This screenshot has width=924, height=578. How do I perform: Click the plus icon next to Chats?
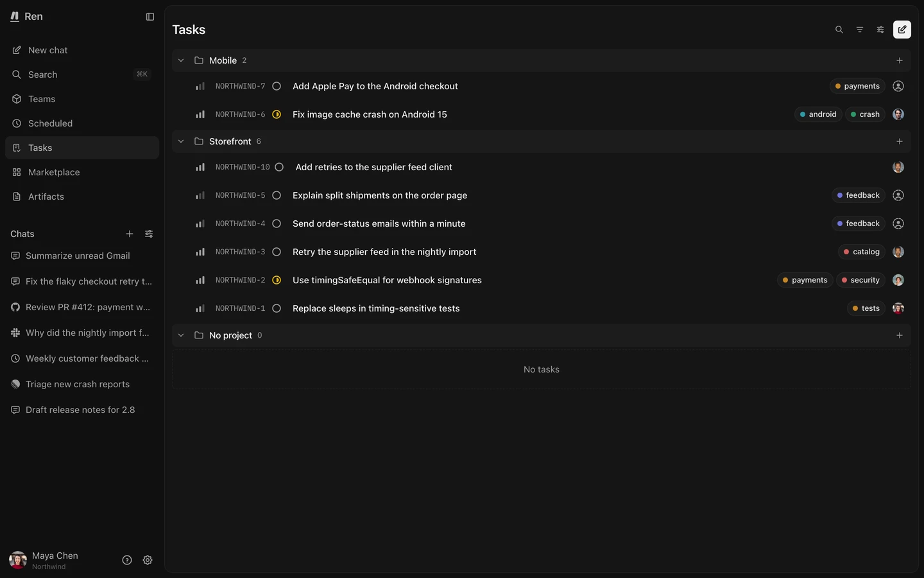pyautogui.click(x=130, y=234)
